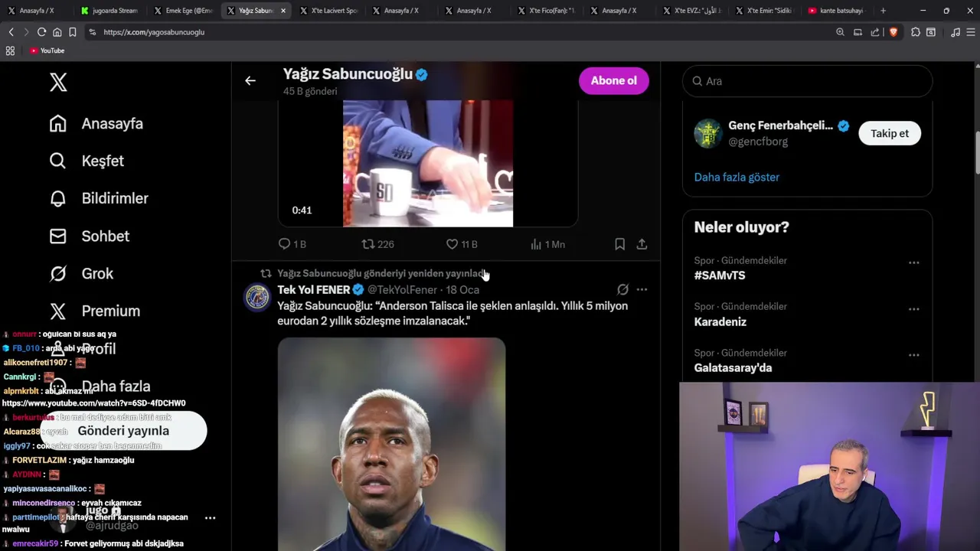This screenshot has height=551, width=980.
Task: Click the Tek Yol FENER account name
Action: pyautogui.click(x=313, y=289)
